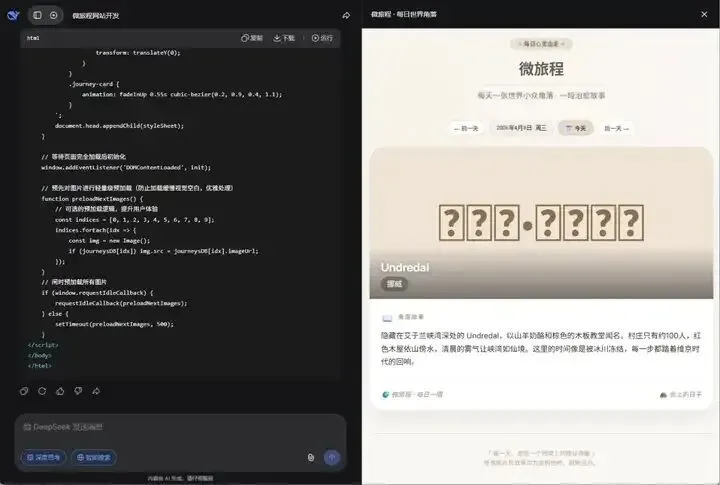The width and height of the screenshot is (720, 485).
Task: Click the preloadNextImages function definition line
Action: 92,199
